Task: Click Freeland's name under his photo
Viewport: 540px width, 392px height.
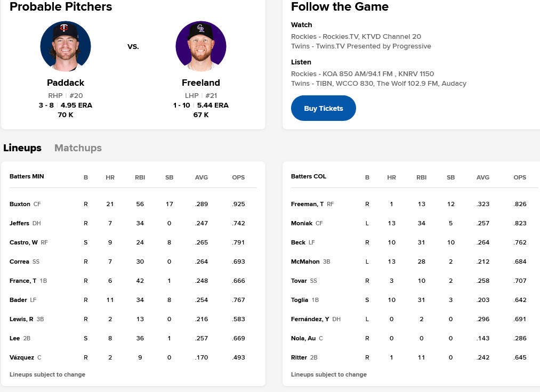Action: point(201,83)
